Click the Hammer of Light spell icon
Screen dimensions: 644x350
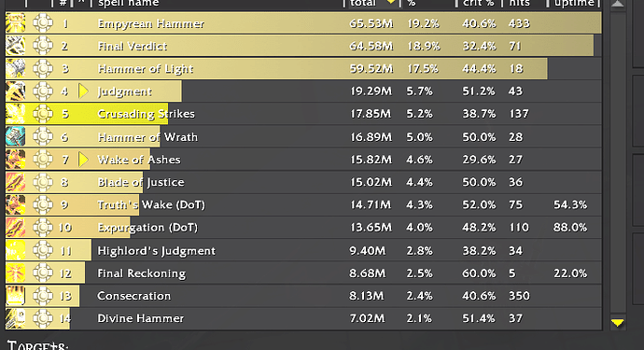coord(15,68)
